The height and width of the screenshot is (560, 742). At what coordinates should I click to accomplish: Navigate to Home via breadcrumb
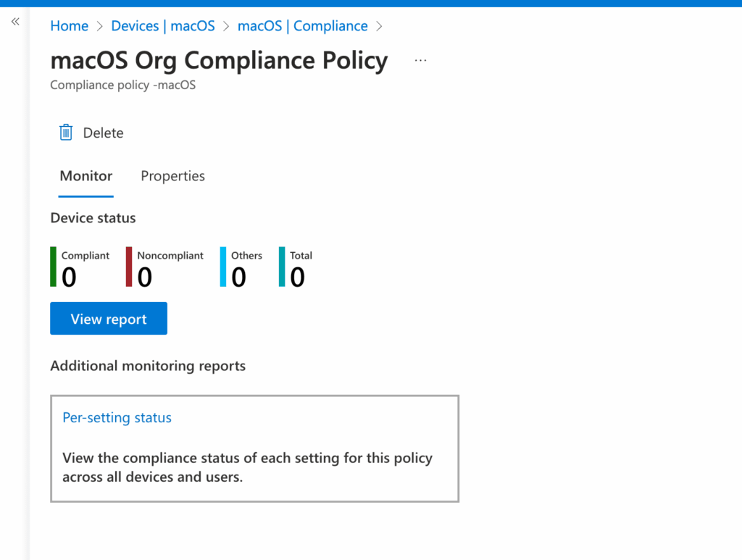click(69, 26)
